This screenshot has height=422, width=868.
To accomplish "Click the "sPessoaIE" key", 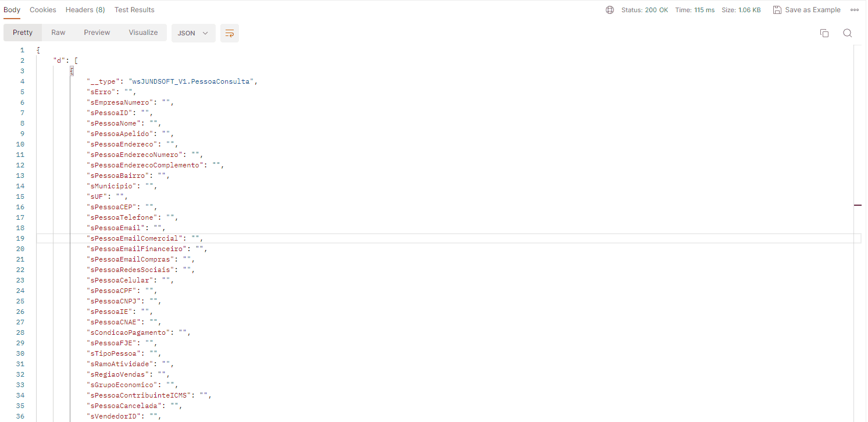I will [109, 312].
